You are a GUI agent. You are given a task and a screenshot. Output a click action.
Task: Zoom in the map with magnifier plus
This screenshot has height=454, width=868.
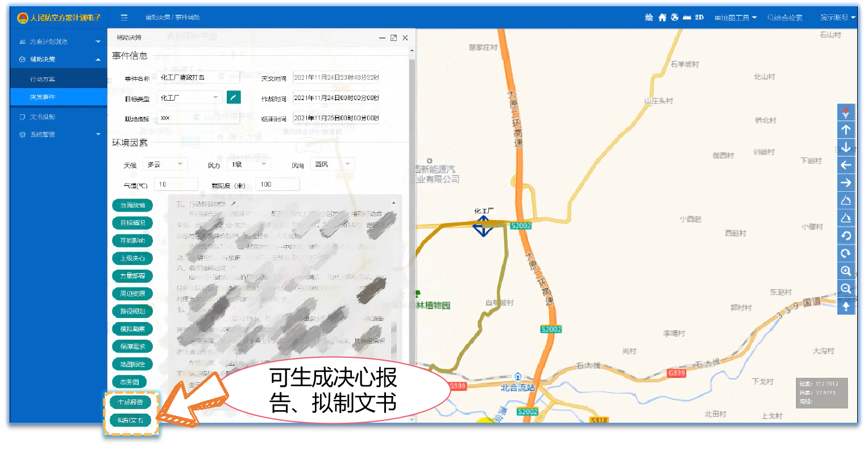click(x=846, y=271)
